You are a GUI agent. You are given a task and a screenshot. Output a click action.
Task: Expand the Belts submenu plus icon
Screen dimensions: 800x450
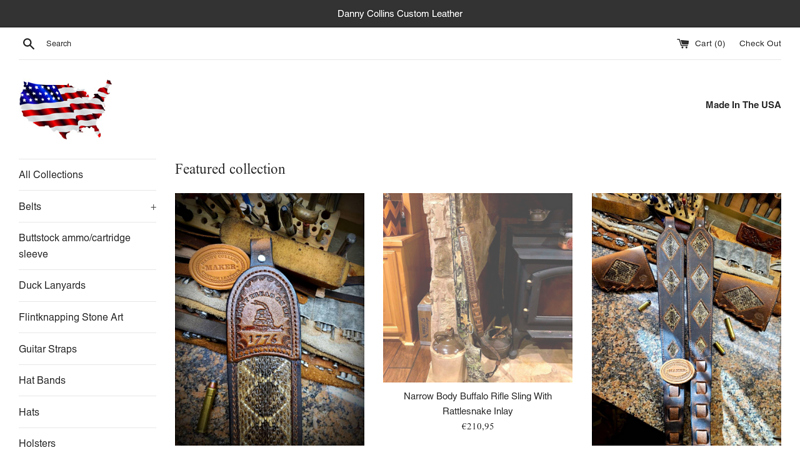(x=153, y=207)
